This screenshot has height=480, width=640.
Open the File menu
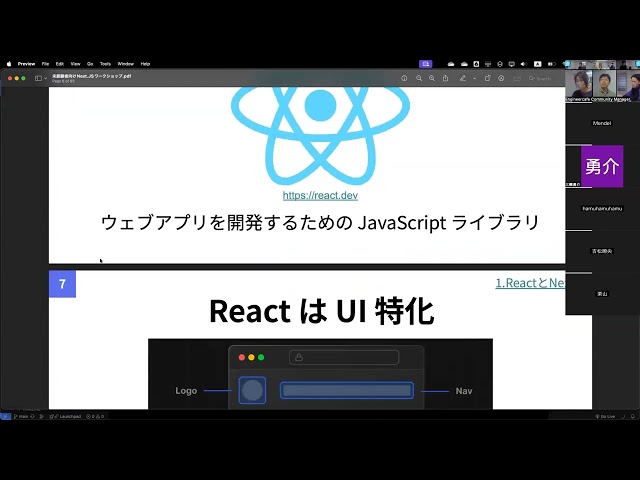pos(45,64)
